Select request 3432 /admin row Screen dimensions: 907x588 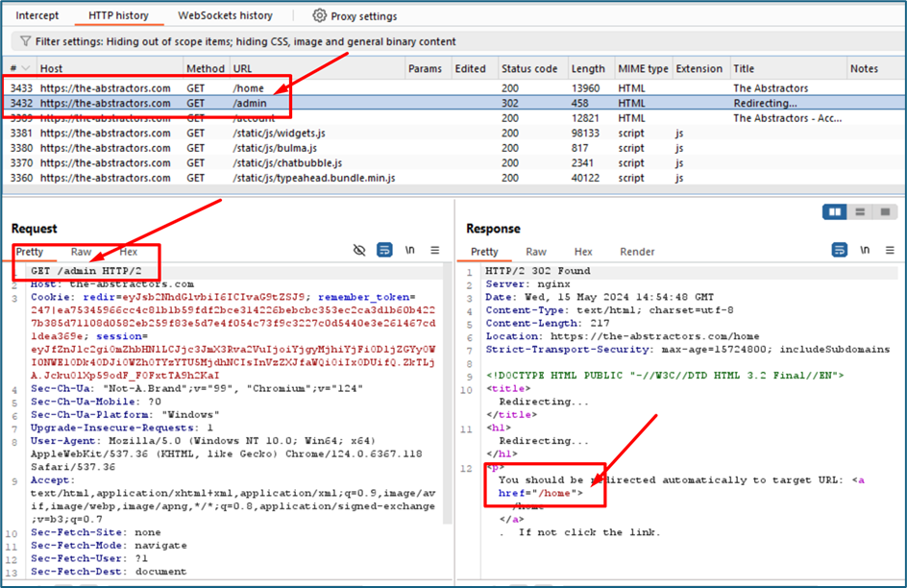click(454, 103)
